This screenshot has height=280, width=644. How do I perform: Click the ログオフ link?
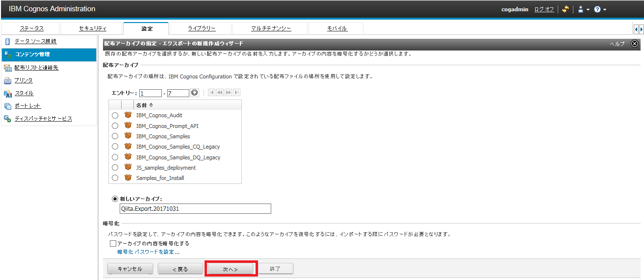(544, 9)
